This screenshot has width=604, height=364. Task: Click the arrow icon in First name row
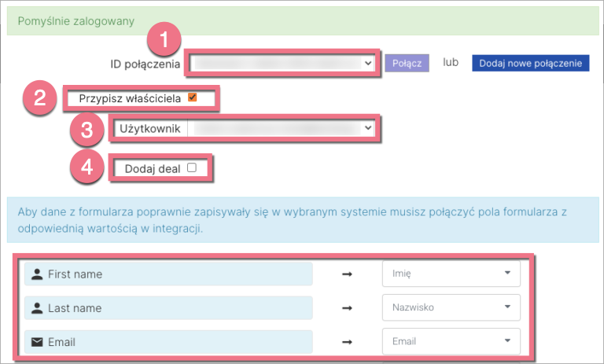coord(347,274)
